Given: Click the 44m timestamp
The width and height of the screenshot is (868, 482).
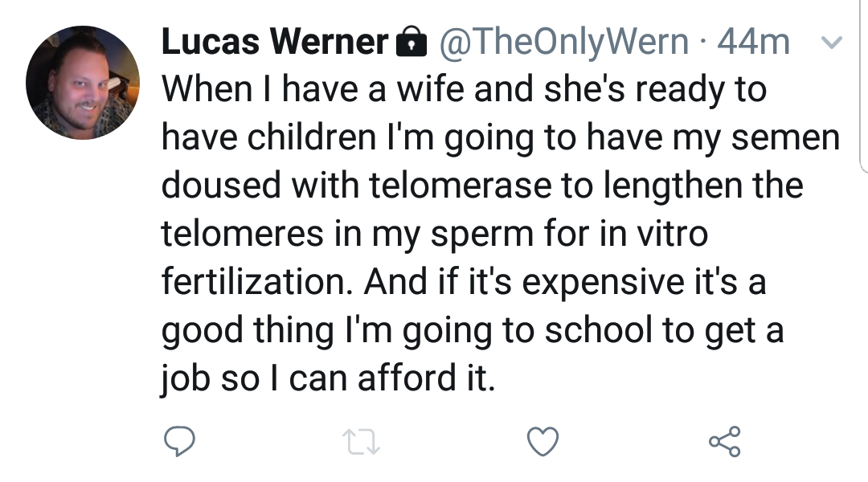Looking at the screenshot, I should click(753, 42).
